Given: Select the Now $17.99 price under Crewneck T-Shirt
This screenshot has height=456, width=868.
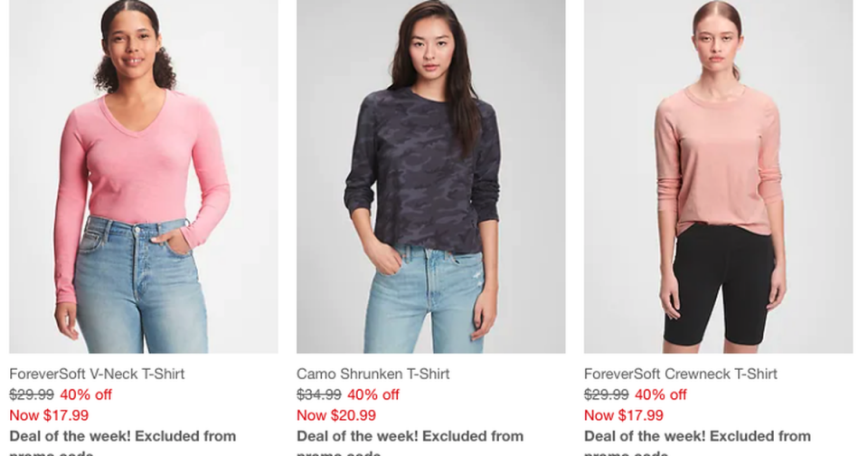Looking at the screenshot, I should [624, 415].
